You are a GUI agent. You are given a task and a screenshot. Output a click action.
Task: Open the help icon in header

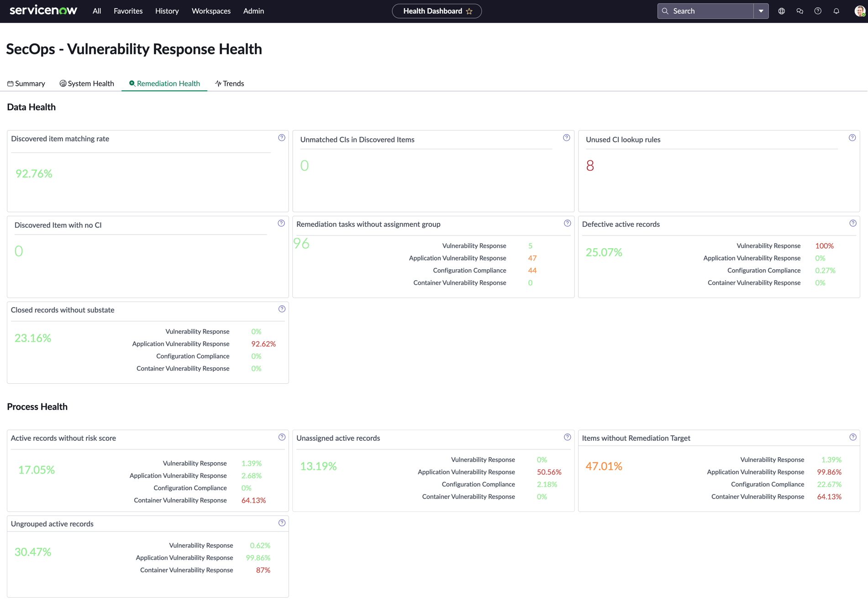818,11
